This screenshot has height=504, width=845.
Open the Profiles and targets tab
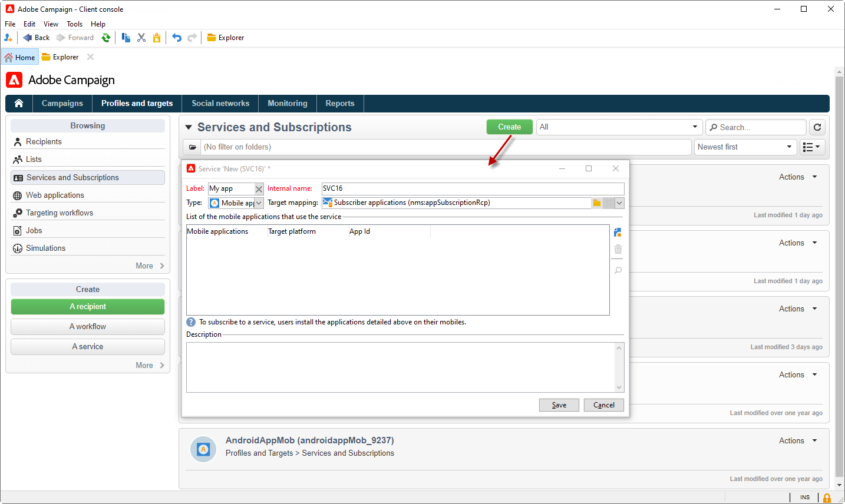click(x=137, y=103)
